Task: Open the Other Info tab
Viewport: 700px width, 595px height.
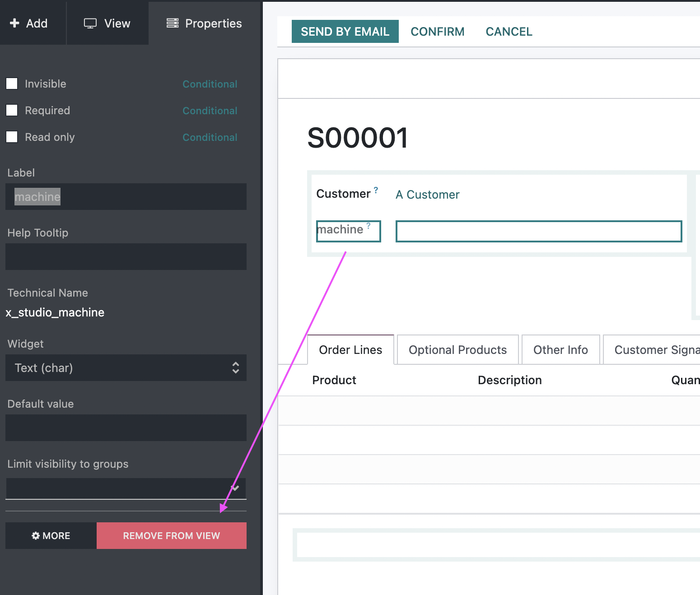Action: point(560,350)
